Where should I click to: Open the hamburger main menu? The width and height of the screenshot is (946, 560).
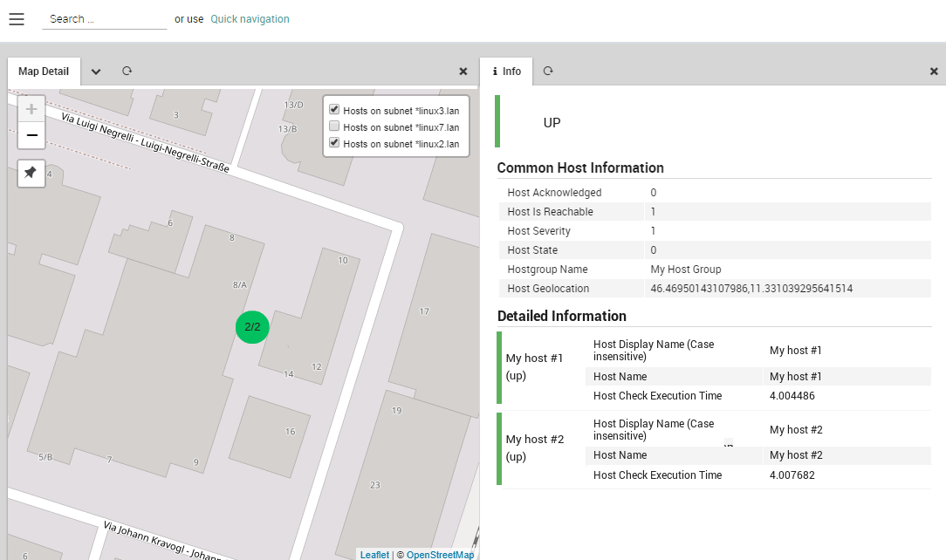(x=17, y=19)
